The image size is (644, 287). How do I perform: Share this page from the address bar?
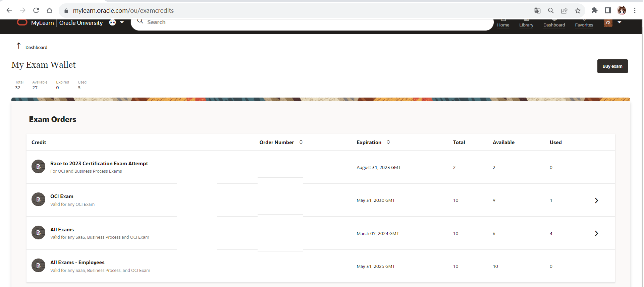point(564,11)
